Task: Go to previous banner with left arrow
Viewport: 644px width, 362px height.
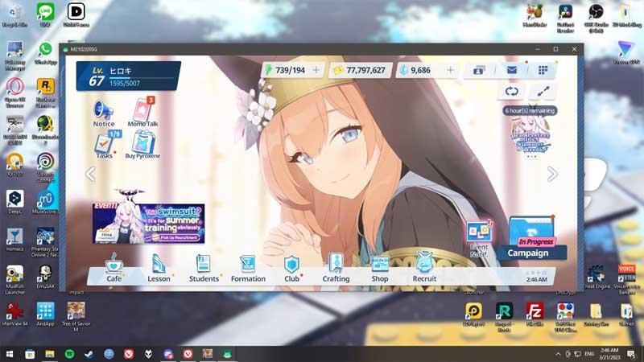Action: coord(90,174)
